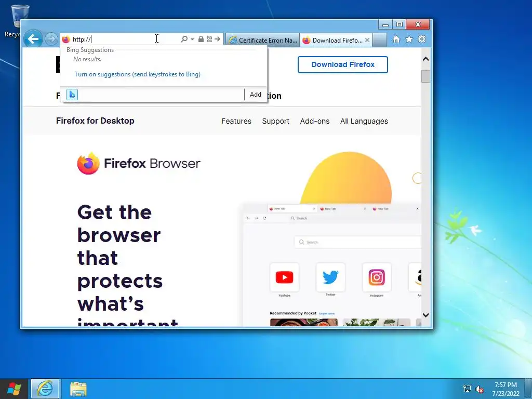
Task: Click the forward navigation arrow
Action: point(51,39)
